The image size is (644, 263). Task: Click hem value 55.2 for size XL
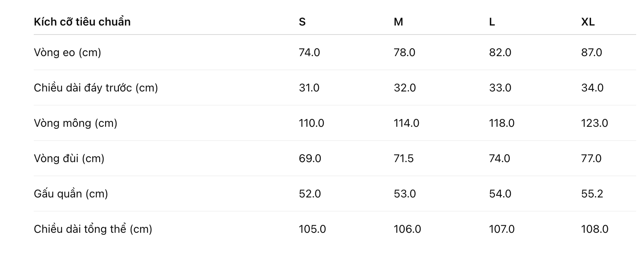pyautogui.click(x=592, y=194)
